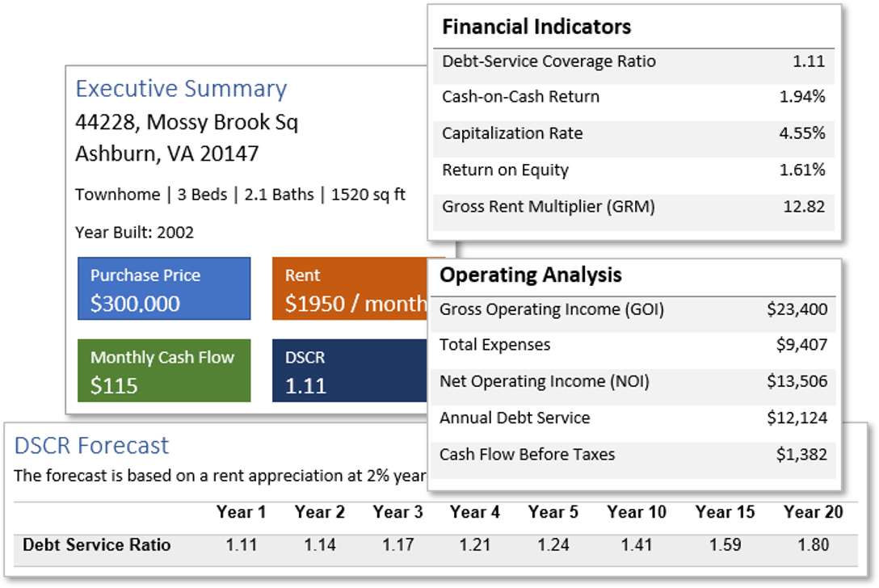Select the Capitalization Rate row
Image resolution: width=879 pixels, height=588 pixels.
coord(633,133)
